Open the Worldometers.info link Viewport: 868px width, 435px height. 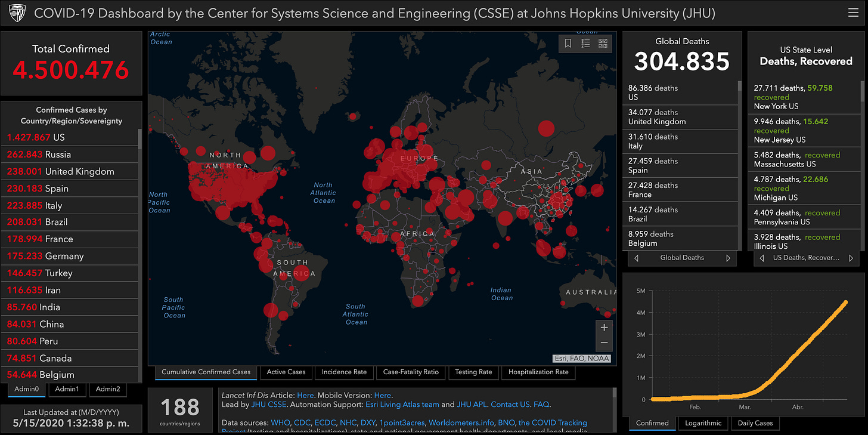coord(461,422)
